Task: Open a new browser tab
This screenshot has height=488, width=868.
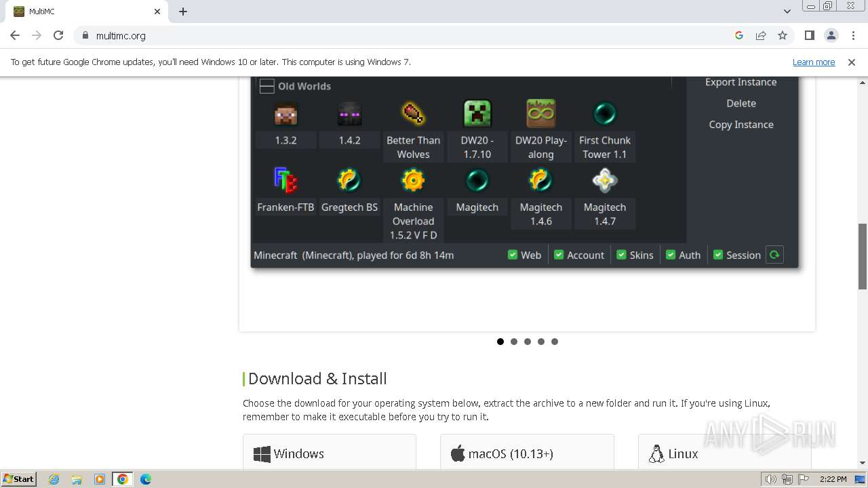Action: [183, 12]
